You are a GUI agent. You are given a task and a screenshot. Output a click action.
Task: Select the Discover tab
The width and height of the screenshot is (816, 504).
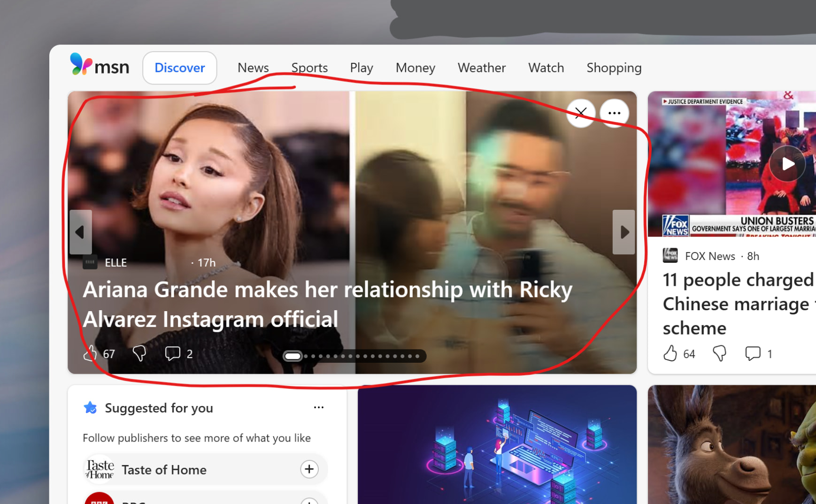point(180,68)
